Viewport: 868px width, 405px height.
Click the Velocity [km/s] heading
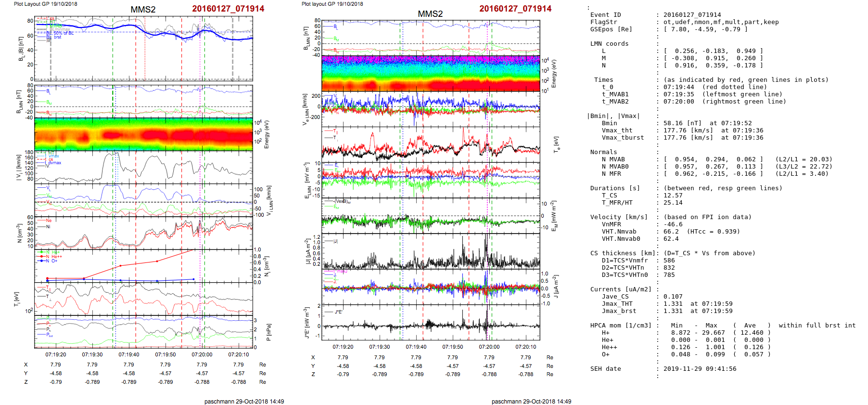619,217
